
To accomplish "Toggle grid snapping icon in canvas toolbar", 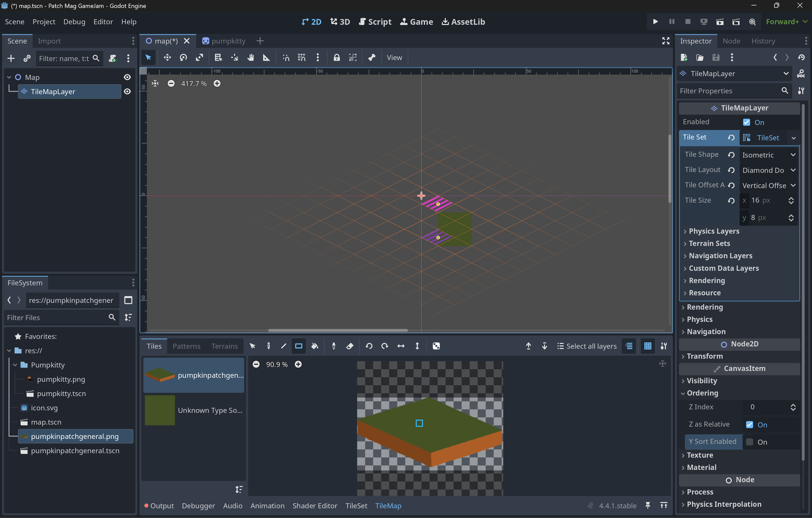I will point(301,57).
